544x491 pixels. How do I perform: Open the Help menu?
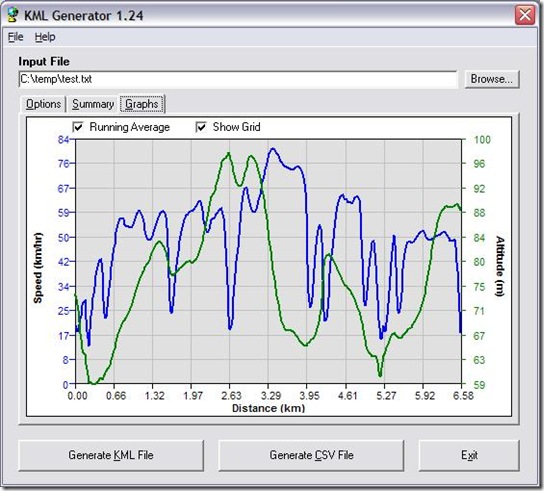(x=45, y=37)
